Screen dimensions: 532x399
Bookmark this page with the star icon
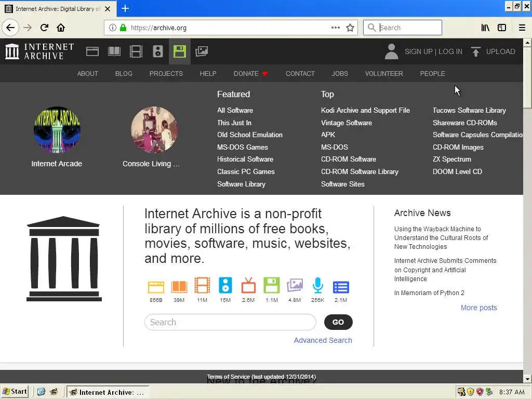(x=350, y=28)
